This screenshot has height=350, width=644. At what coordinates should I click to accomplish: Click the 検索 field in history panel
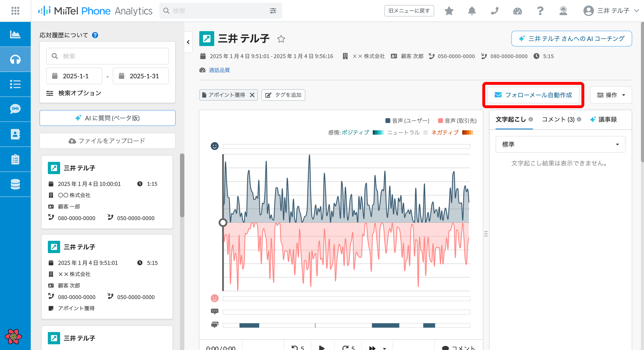(108, 56)
